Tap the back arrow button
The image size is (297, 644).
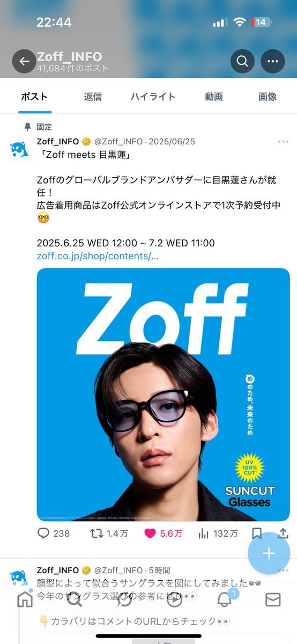[x=24, y=61]
